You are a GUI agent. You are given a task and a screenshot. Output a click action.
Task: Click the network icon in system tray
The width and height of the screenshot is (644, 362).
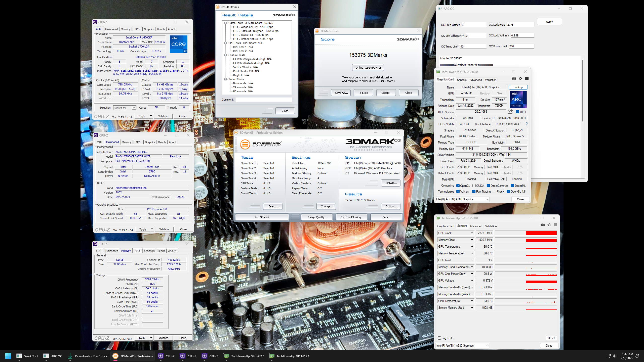pyautogui.click(x=609, y=356)
